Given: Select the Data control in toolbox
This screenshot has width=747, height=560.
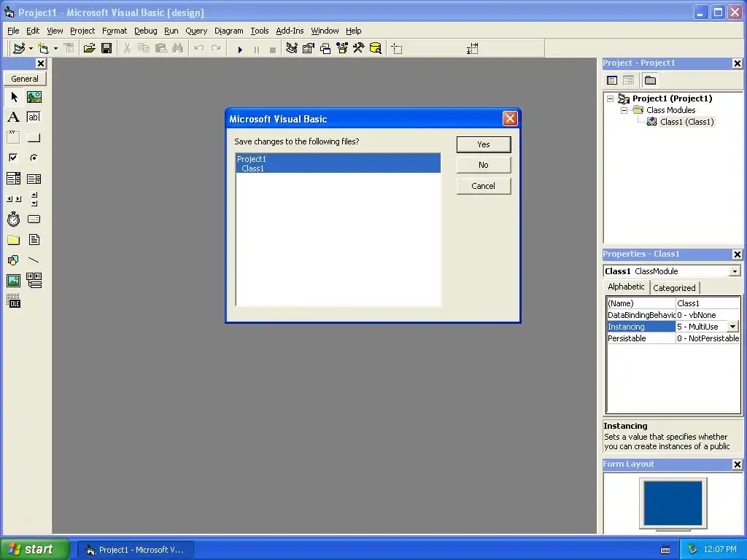Looking at the screenshot, I should coord(34,281).
